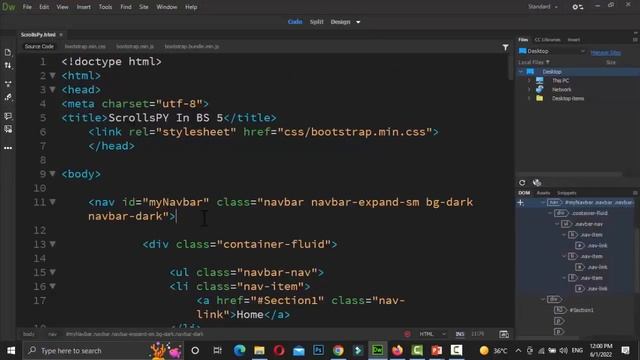Click the body tag in status bar tag selector
The image size is (640, 360).
click(x=29, y=334)
